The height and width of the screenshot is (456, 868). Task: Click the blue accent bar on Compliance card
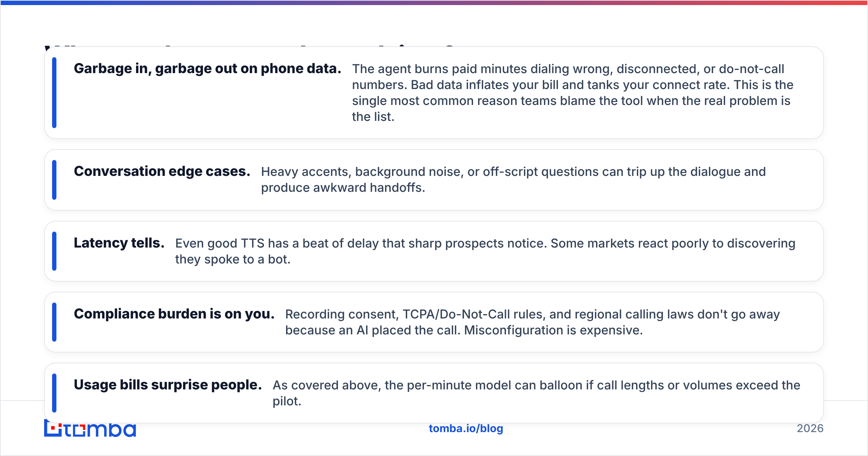click(x=54, y=322)
